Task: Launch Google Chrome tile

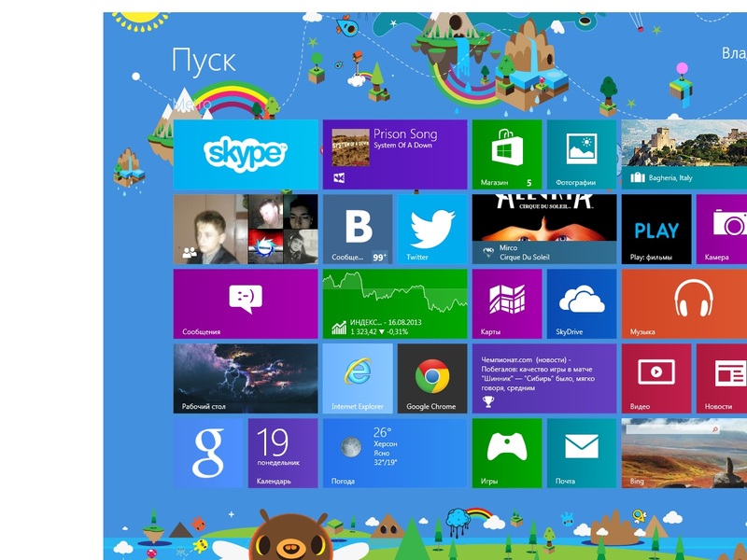Action: (431, 378)
